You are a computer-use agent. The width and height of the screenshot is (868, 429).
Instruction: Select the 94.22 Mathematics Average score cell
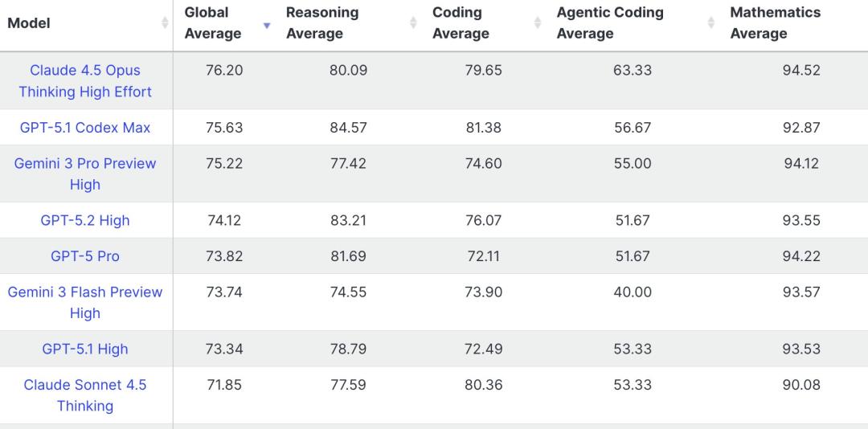[801, 256]
